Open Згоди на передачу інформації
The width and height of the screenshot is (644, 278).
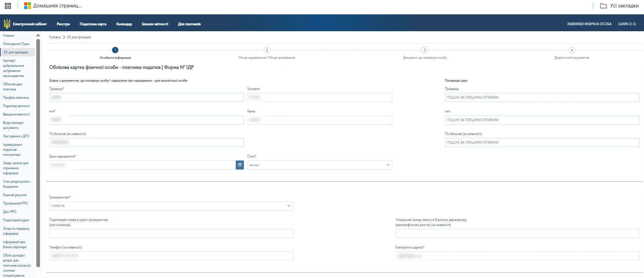[x=16, y=231]
